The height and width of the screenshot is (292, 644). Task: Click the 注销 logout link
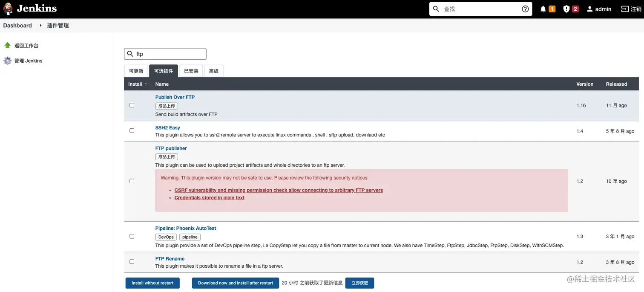tap(635, 9)
